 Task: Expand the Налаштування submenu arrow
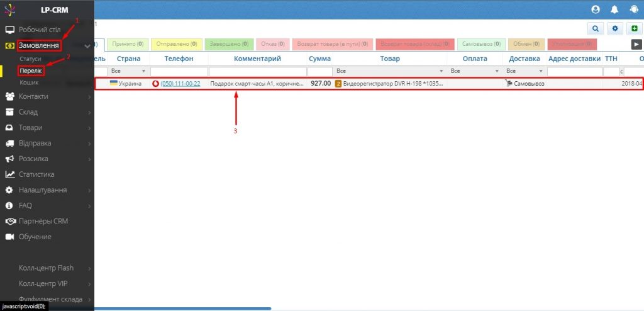coord(89,191)
